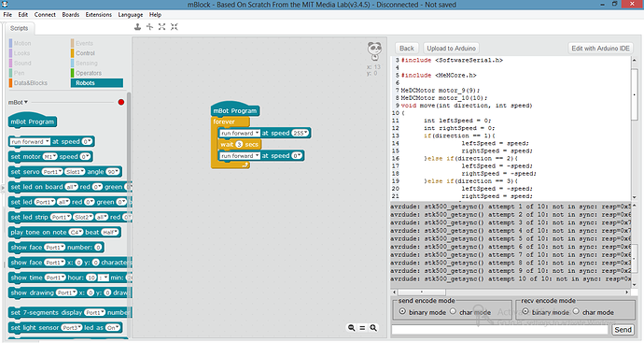Viewport: 644px width, 343px height.
Task: Open the File menu
Action: tap(7, 14)
